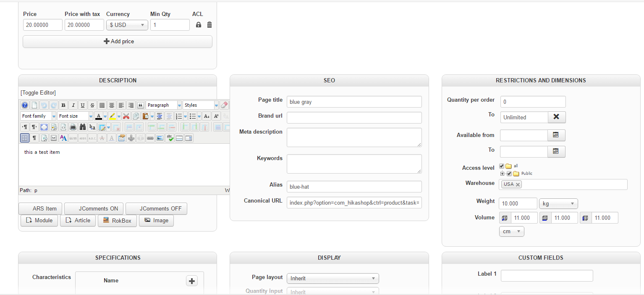Viewport: 644px width, 295px height.
Task: Click the Alias field containing blue-hat
Action: (354, 187)
